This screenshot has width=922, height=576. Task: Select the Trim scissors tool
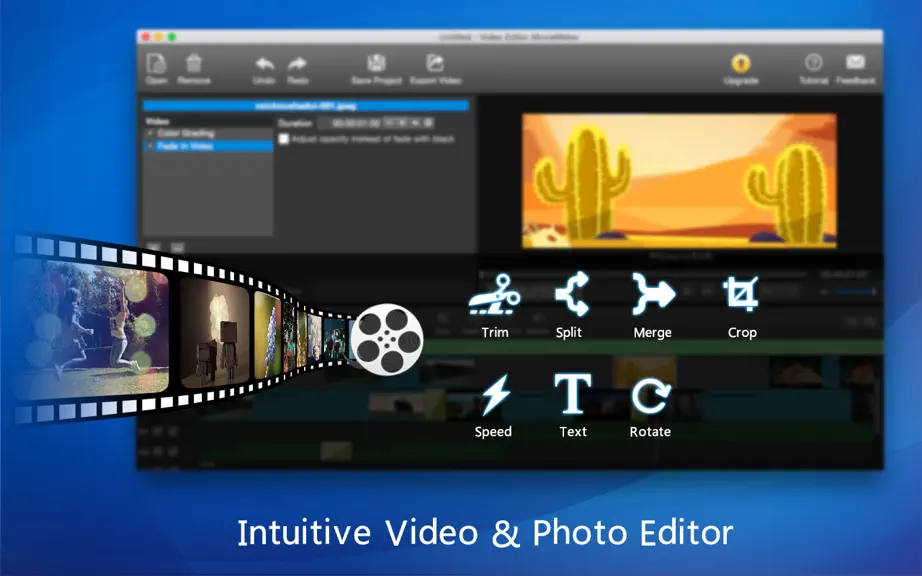coord(495,294)
